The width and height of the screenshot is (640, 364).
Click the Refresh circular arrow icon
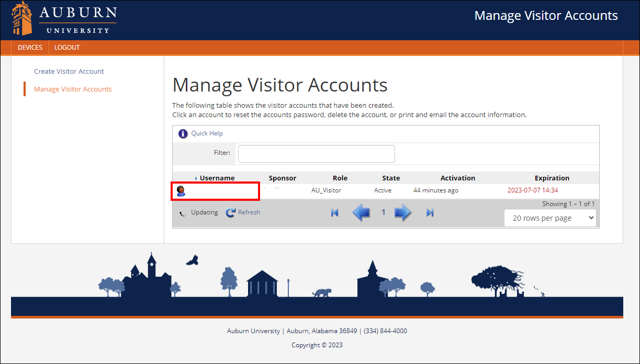(x=230, y=213)
